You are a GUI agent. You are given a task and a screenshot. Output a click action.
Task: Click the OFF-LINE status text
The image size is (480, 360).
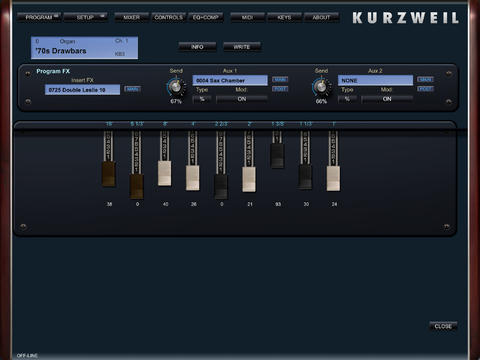pyautogui.click(x=27, y=356)
